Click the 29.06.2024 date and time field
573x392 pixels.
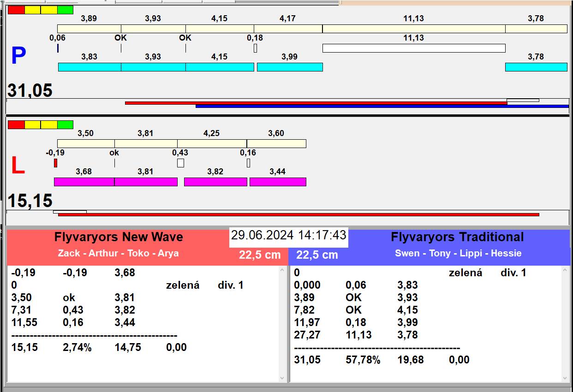pyautogui.click(x=288, y=235)
